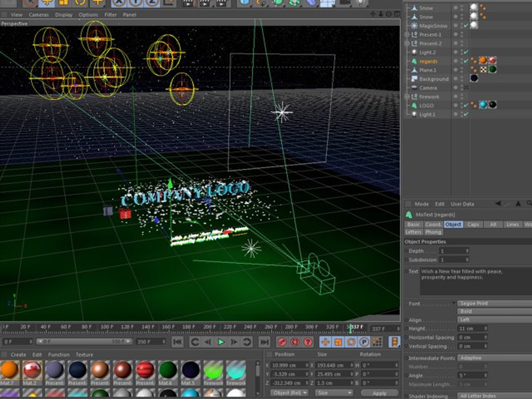Toggle autokeying icon
532x399 pixels.
[295, 342]
